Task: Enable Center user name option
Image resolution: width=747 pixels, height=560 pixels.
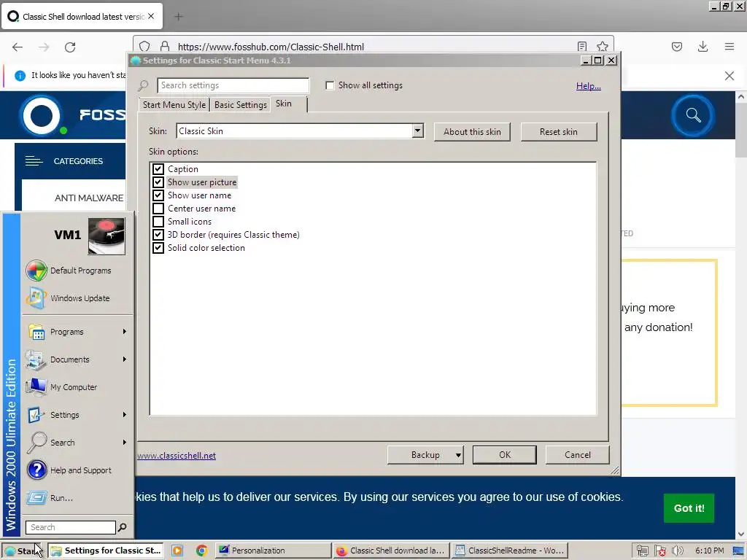Action: pos(158,209)
